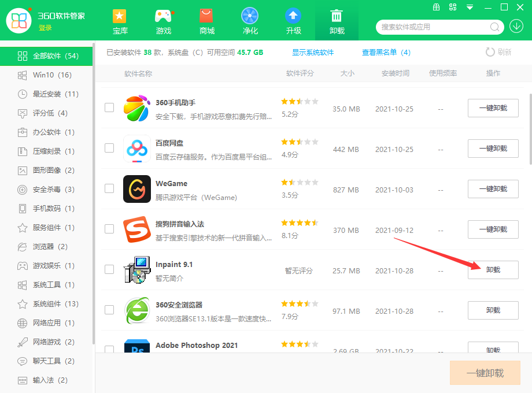This screenshot has width=532, height=393.
Task: Check the WeGame checkbox
Action: tap(109, 188)
